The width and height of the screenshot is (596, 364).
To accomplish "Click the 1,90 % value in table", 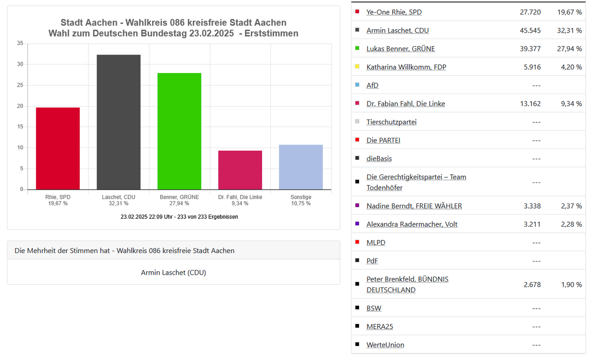I will click(x=571, y=284).
